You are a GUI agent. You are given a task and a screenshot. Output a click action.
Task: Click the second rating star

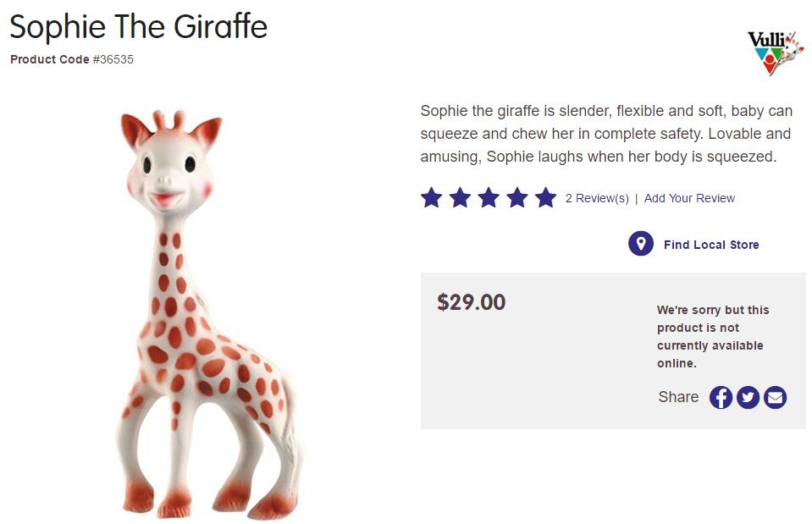(460, 198)
